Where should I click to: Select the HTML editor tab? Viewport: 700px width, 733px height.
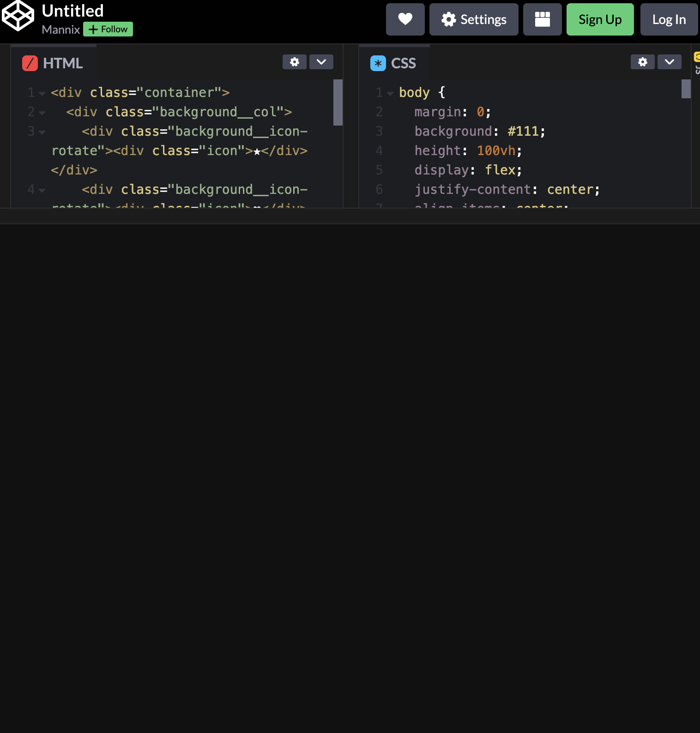point(54,63)
